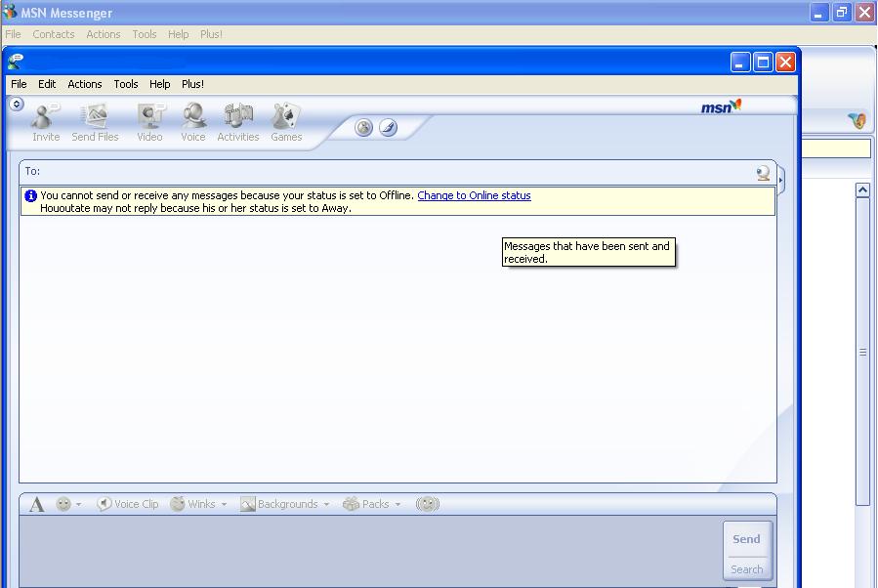
Task: Click the Voice Clip button
Action: tap(128, 504)
